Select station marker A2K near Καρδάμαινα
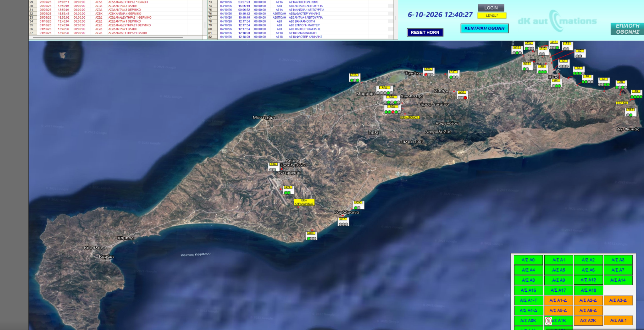Viewport: 644px width, 330px height. tap(358, 205)
